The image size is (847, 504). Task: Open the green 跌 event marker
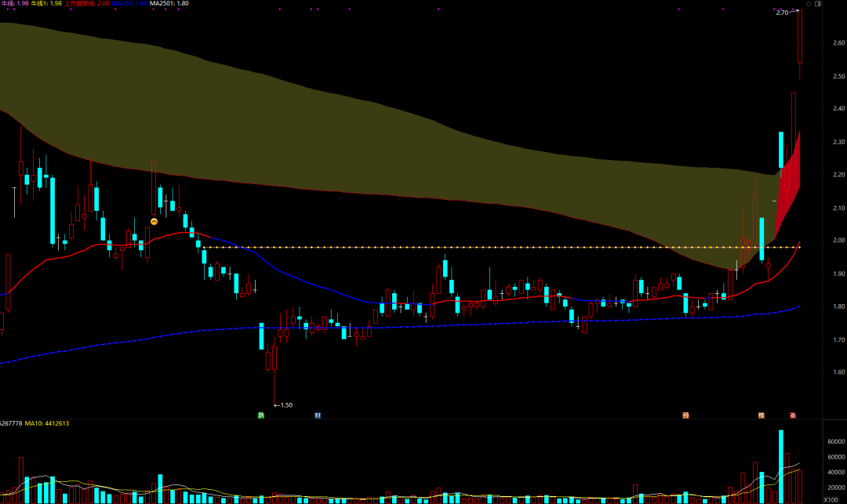[x=261, y=415]
